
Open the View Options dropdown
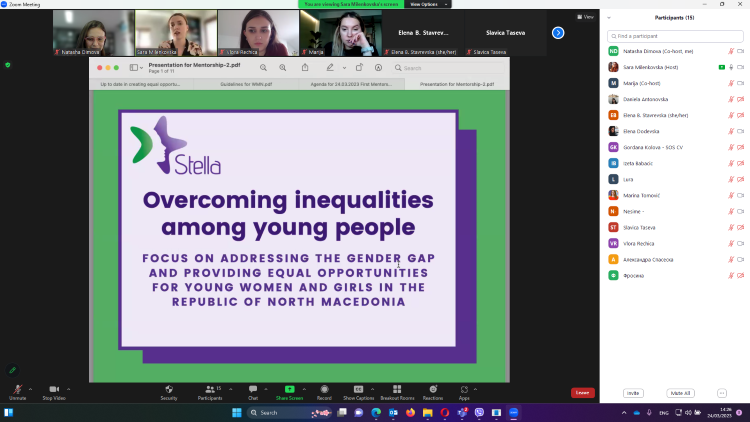tap(428, 4)
